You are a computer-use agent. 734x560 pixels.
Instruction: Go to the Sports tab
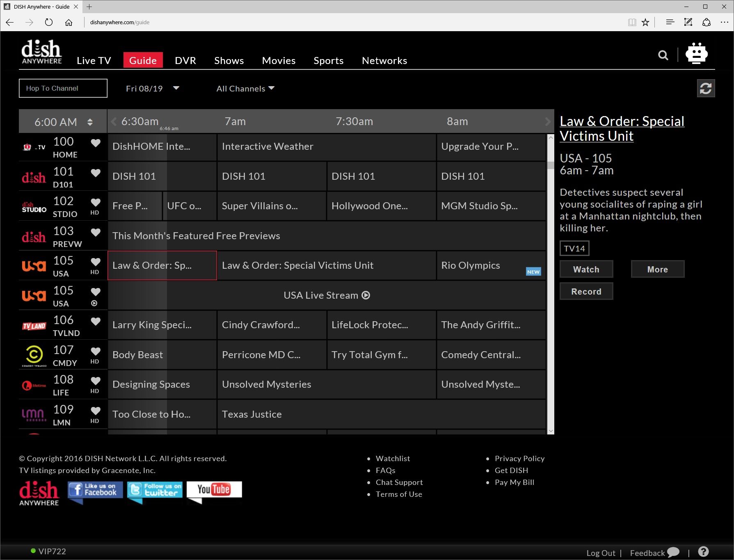tap(328, 61)
